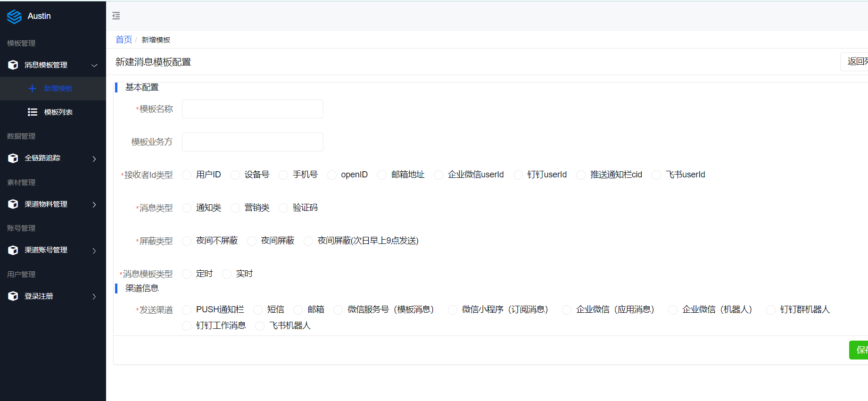Pick 钉钉群机器人 channel
Image resolution: width=868 pixels, height=401 pixels.
771,310
